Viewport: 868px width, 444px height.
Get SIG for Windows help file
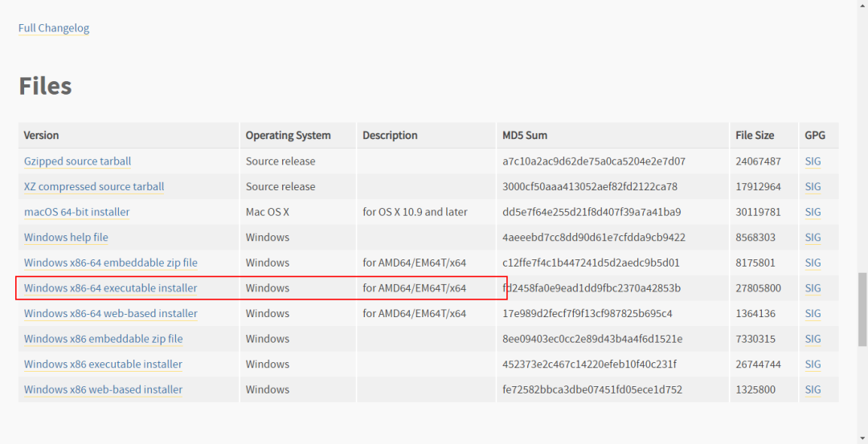click(813, 238)
